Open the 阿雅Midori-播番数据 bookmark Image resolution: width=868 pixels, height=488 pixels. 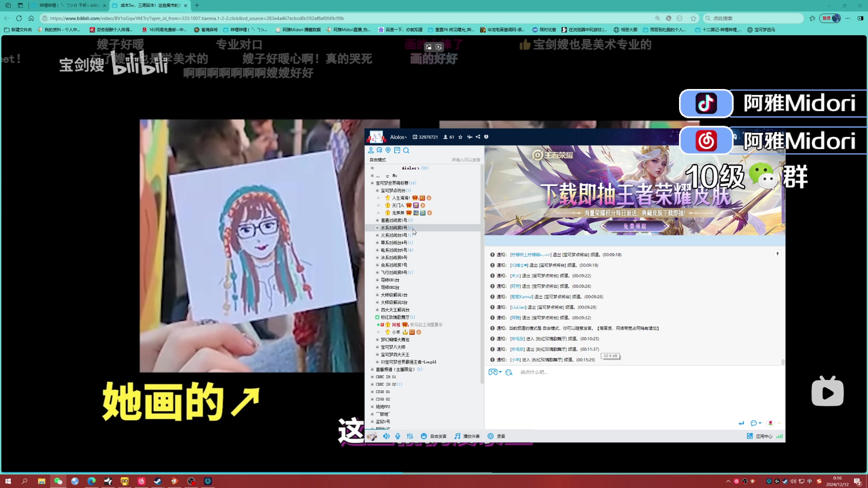coord(298,30)
